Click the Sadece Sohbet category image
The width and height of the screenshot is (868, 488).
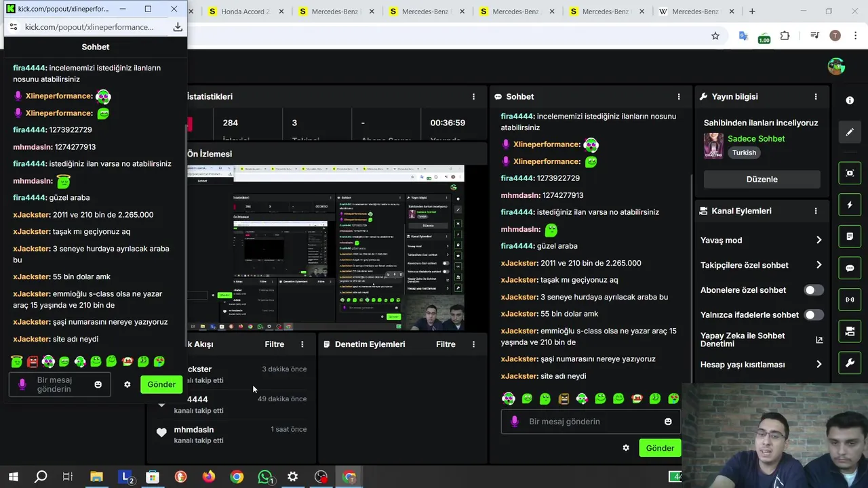[713, 146]
